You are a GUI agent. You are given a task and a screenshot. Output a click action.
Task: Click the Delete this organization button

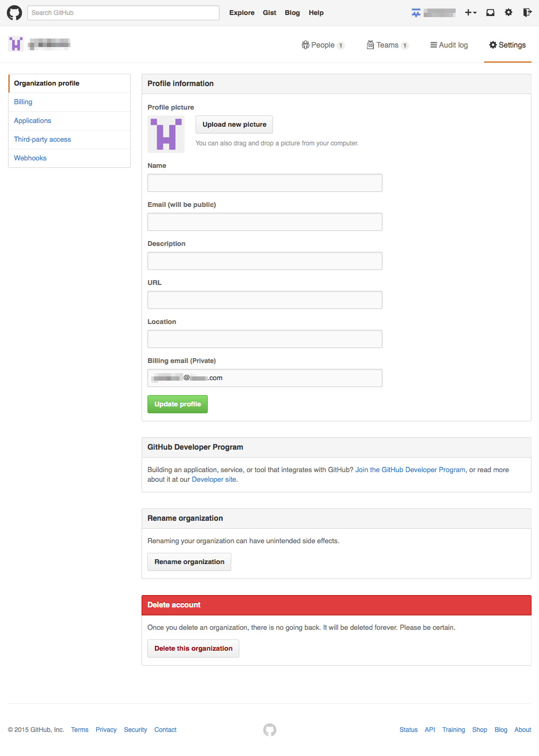[193, 649]
